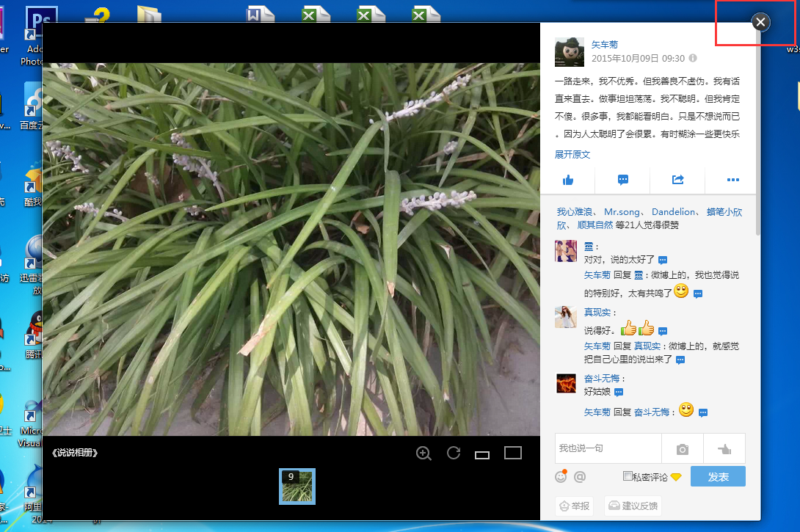Close the photo viewer with the X button
This screenshot has width=800, height=532.
(760, 22)
